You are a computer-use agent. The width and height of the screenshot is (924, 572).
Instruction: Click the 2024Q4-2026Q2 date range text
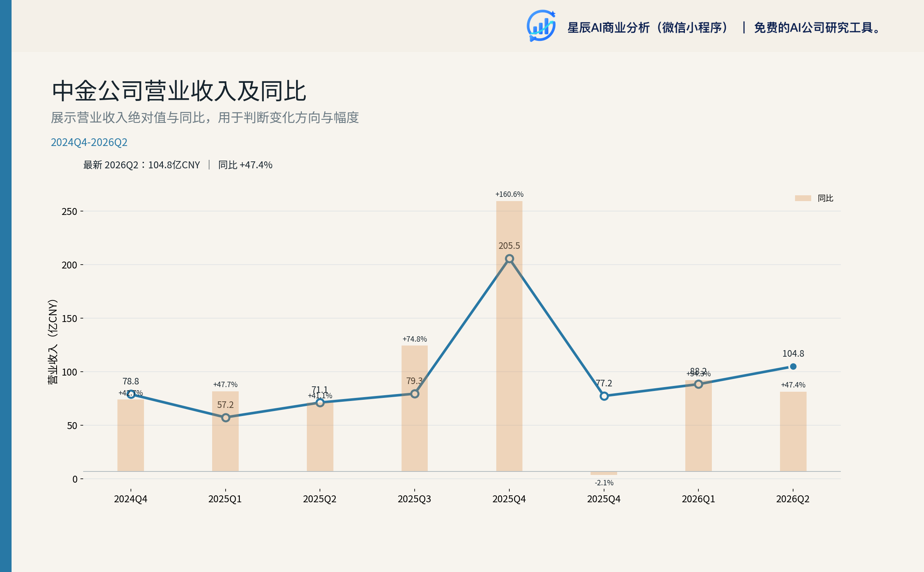pyautogui.click(x=89, y=142)
